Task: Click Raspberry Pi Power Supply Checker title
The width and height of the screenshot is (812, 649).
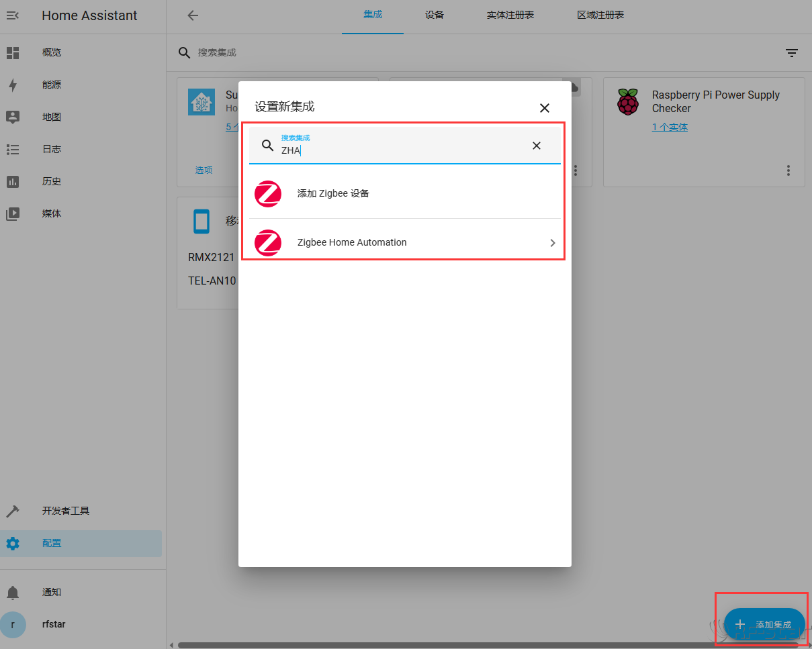Action: (716, 101)
